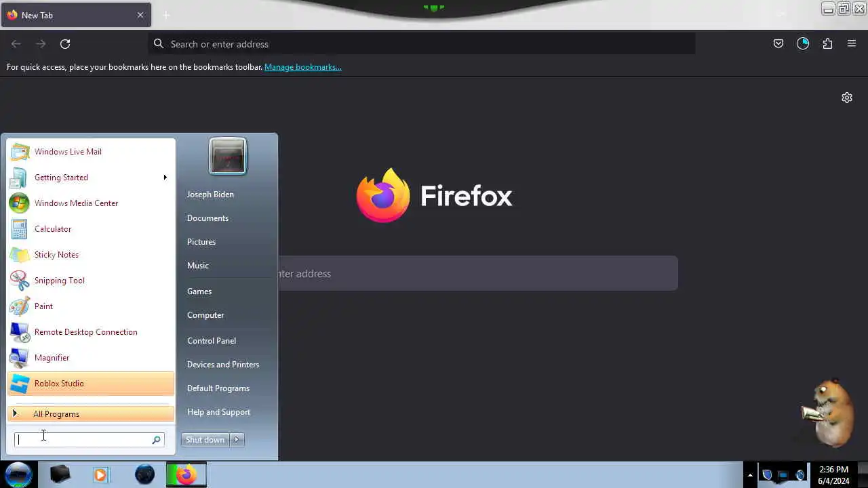Launch Windows Media Center icon
The height and width of the screenshot is (488, 868).
pos(20,203)
